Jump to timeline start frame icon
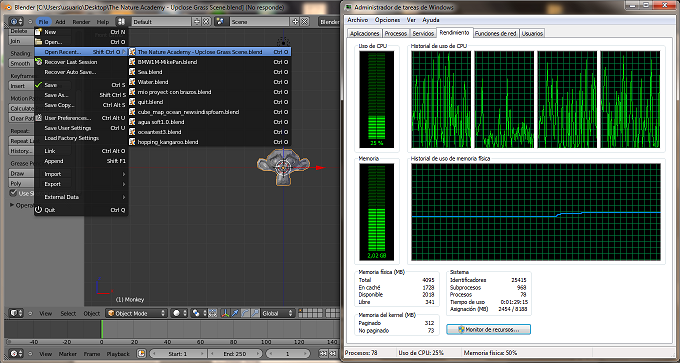The height and width of the screenshot is (363, 680). [x=323, y=354]
